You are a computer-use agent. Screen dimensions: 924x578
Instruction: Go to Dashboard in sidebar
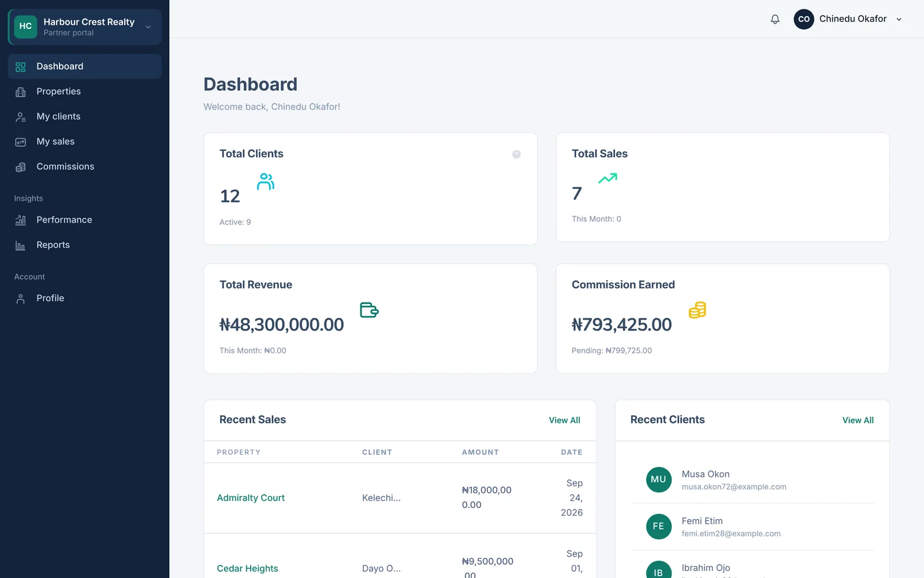coord(85,66)
